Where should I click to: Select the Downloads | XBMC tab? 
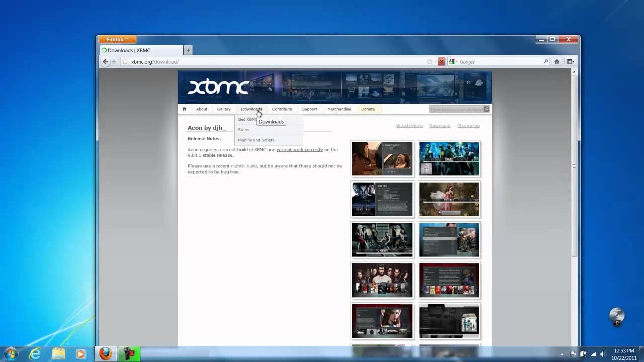point(141,50)
